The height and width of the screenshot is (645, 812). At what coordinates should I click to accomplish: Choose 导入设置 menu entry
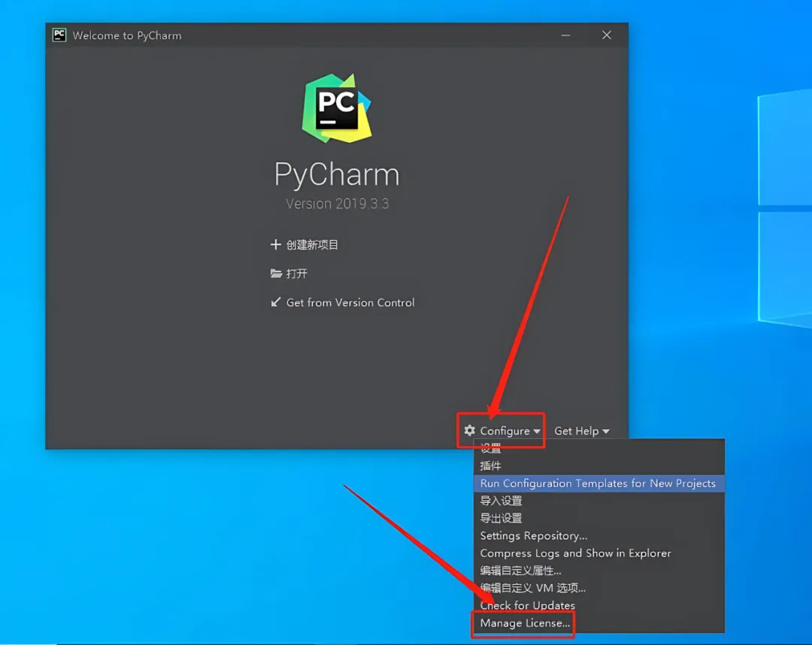click(x=599, y=501)
